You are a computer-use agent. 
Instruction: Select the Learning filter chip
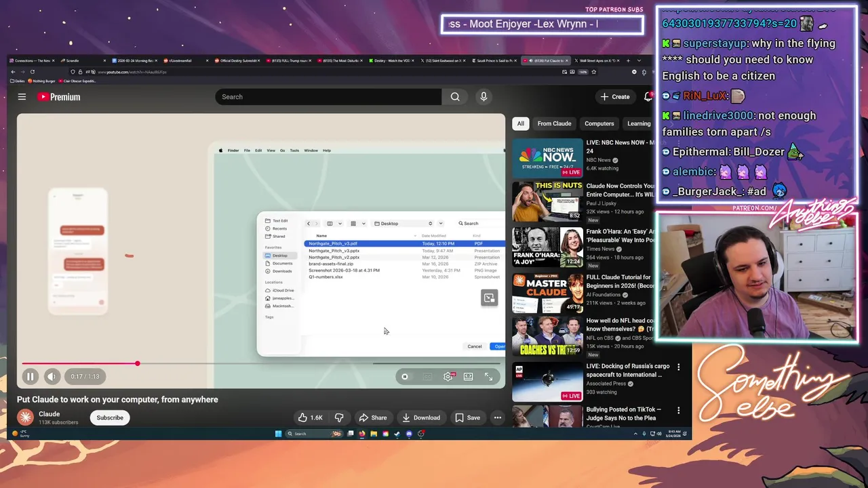click(x=639, y=123)
